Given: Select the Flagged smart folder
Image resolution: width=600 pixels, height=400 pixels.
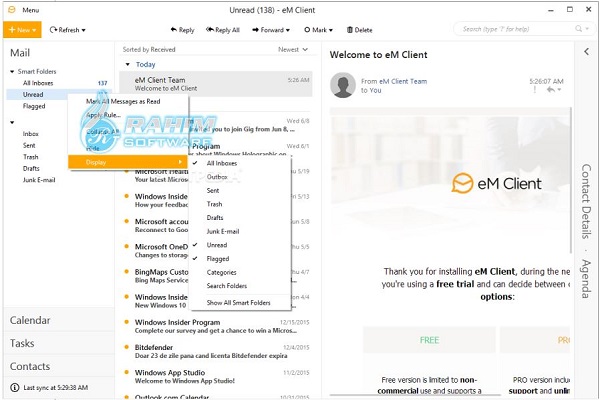Looking at the screenshot, I should click(x=34, y=106).
